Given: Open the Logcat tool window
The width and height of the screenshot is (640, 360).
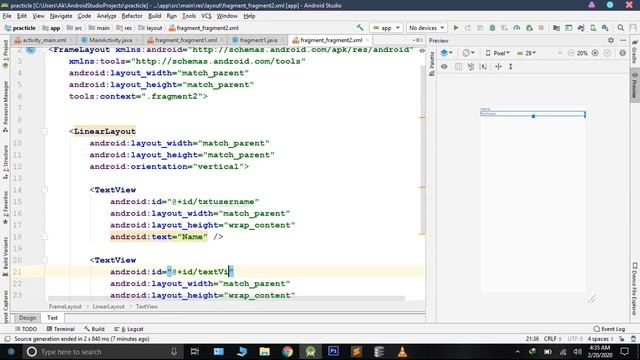Looking at the screenshot, I should click(x=129, y=329).
